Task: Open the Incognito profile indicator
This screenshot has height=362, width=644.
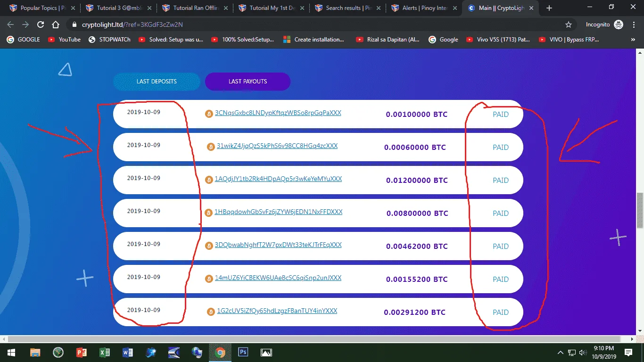Action: [x=604, y=25]
